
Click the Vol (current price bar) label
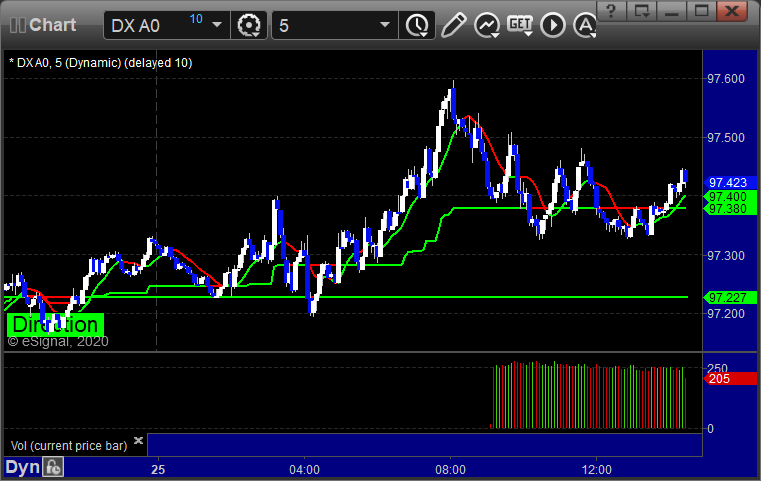click(69, 446)
